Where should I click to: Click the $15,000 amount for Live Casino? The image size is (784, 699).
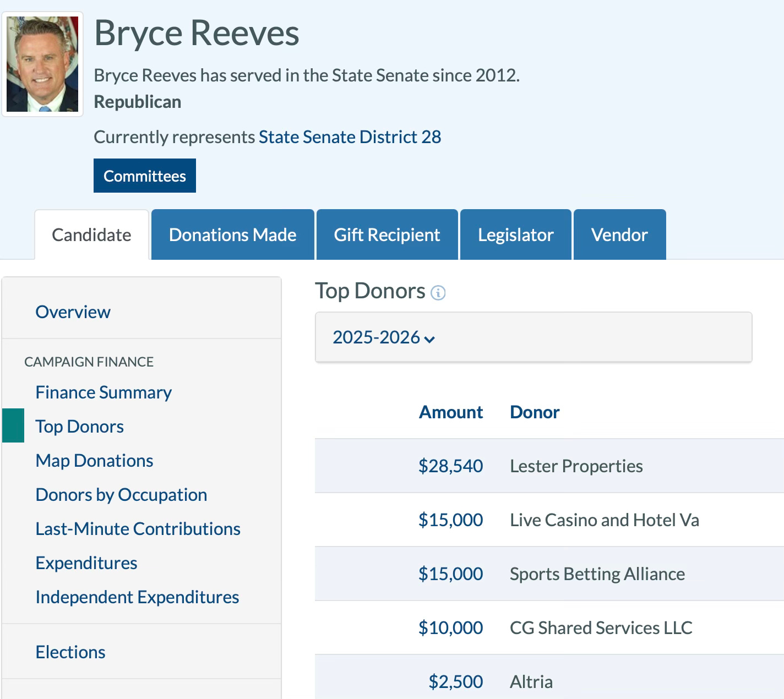tap(450, 520)
